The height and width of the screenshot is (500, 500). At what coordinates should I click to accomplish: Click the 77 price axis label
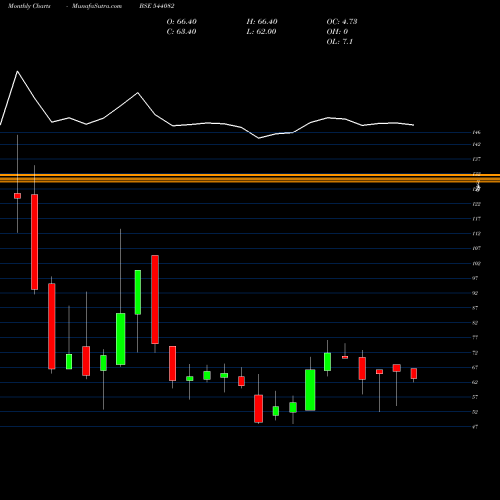[475, 337]
